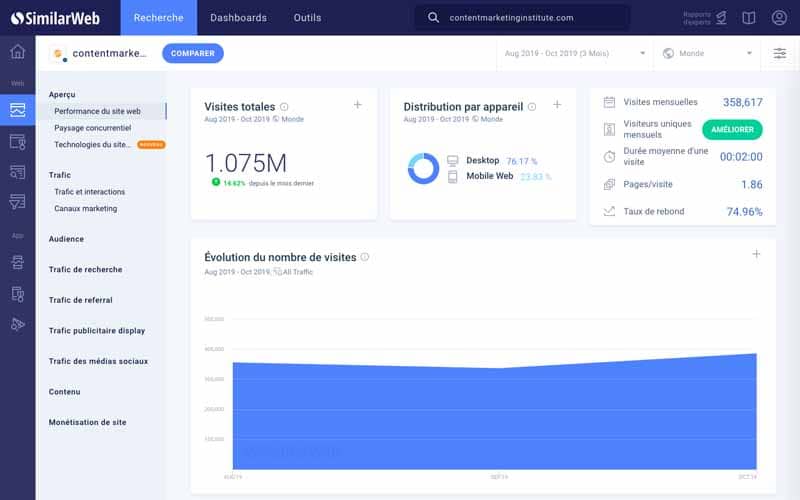Click the 00:02:00 visit duration value

741,157
